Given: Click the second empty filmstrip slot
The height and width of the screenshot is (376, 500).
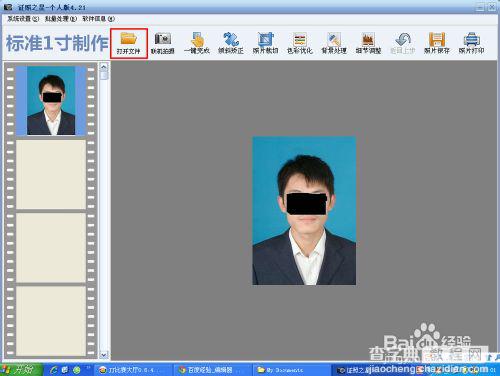Looking at the screenshot, I should [51, 248].
